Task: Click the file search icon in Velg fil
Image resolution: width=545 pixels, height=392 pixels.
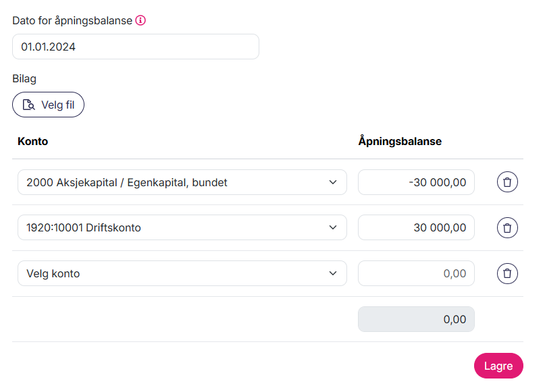Action: coord(28,105)
